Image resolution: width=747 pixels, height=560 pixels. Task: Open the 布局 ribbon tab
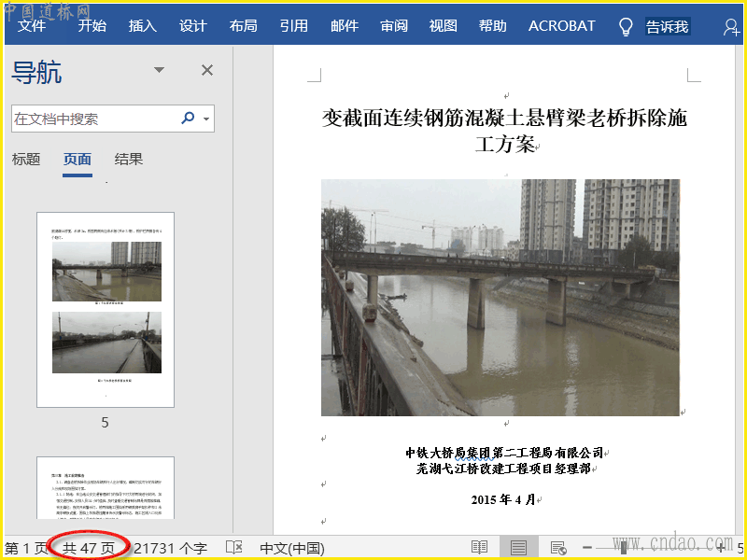click(244, 26)
